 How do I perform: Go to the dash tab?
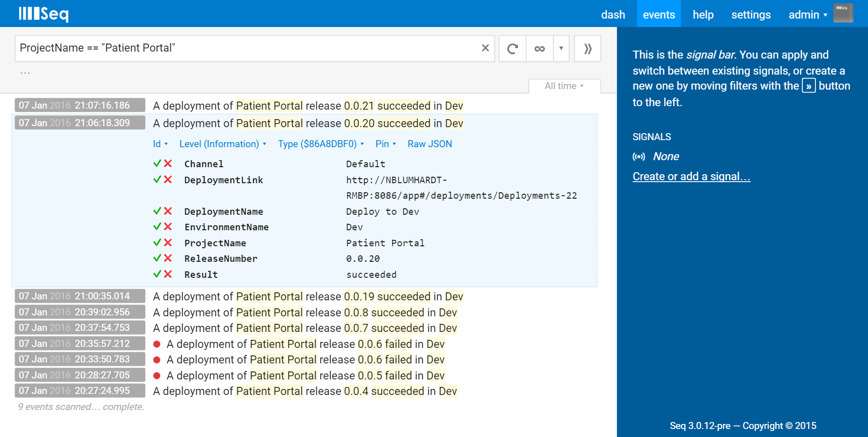613,15
